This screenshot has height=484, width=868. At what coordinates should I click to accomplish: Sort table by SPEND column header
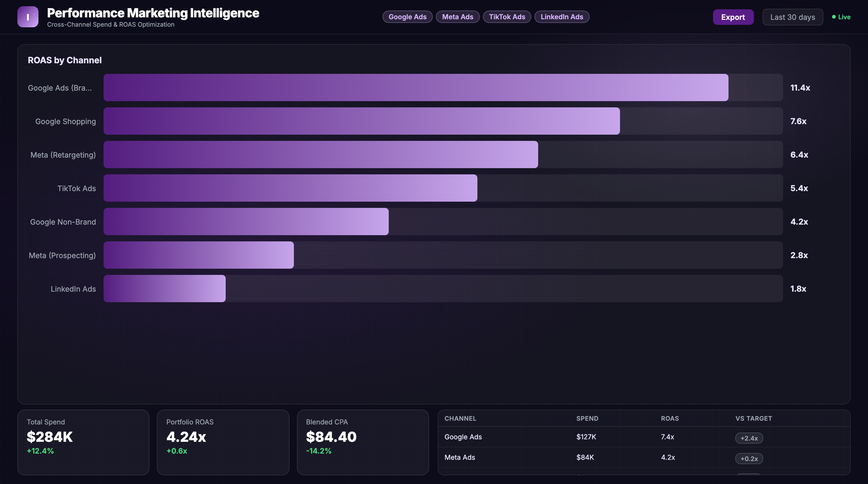coord(587,418)
